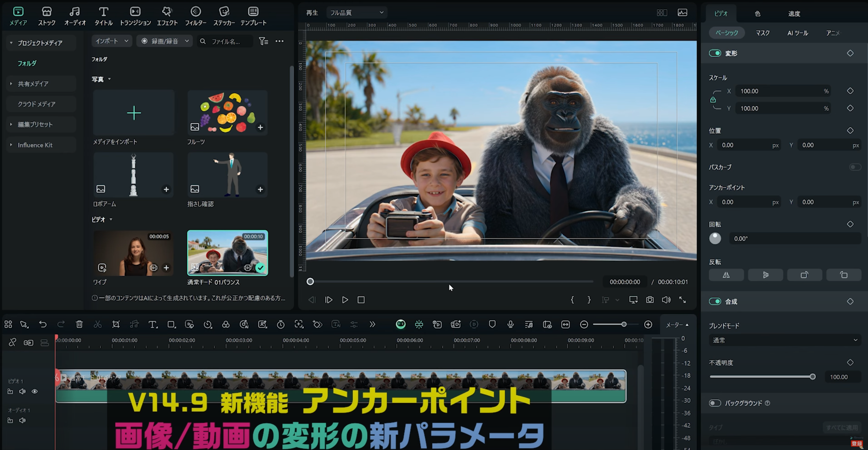This screenshot has height=450, width=868.
Task: Stop playback with the square button
Action: pyautogui.click(x=361, y=300)
